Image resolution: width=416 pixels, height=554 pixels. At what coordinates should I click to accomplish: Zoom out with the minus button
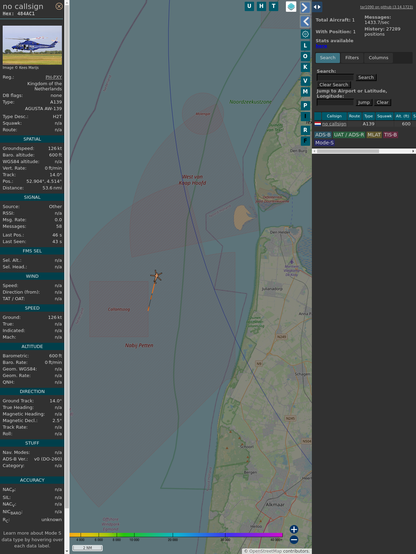pos(294,540)
